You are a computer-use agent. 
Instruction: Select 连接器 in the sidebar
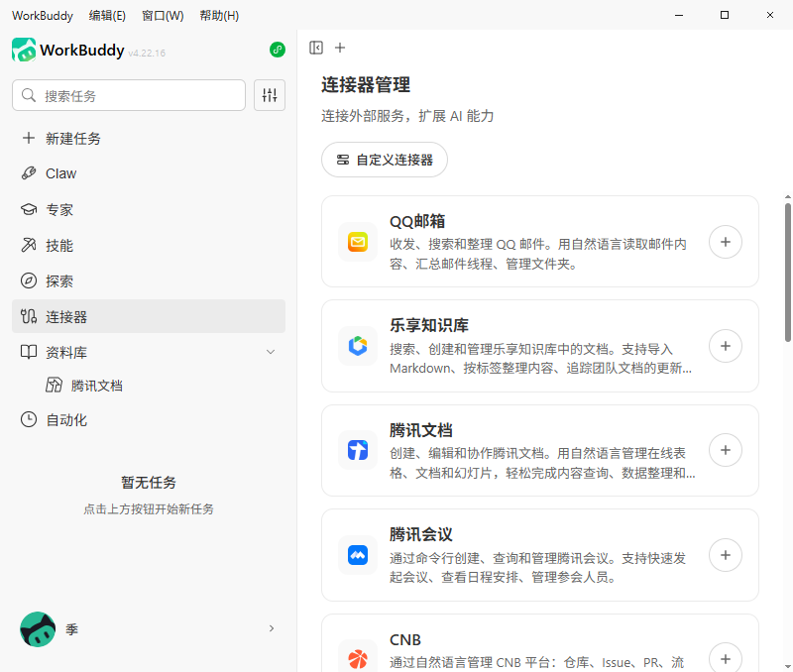tap(149, 316)
